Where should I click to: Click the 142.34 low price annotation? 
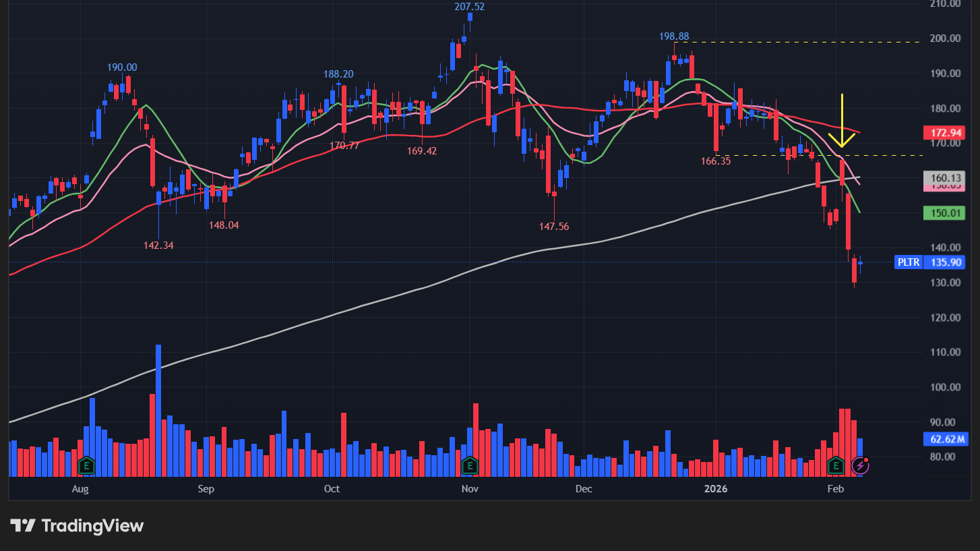pos(158,245)
